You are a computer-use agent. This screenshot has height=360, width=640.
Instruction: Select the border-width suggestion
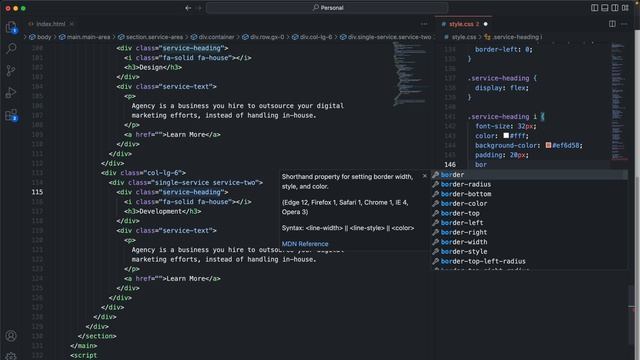[529, 242]
